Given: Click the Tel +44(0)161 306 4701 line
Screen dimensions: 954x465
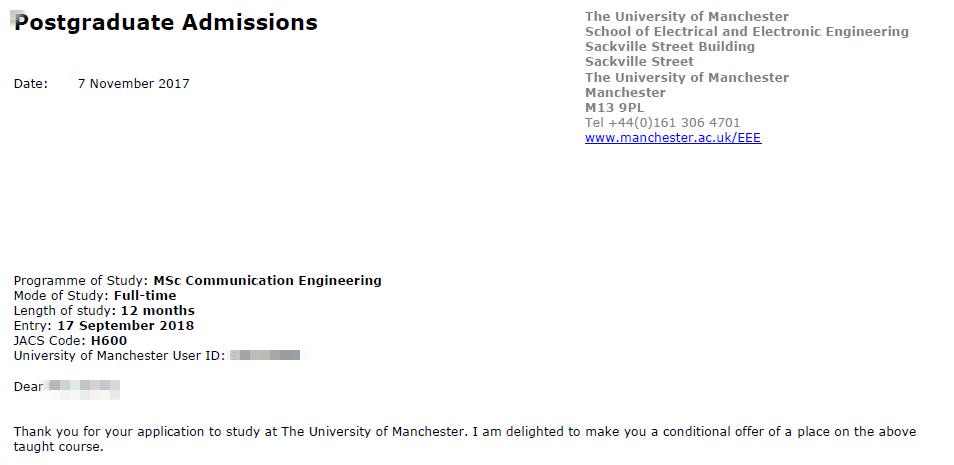Looking at the screenshot, I should tap(662, 123).
